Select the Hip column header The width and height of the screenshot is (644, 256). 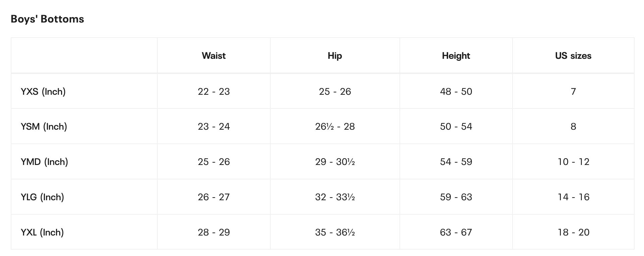335,56
